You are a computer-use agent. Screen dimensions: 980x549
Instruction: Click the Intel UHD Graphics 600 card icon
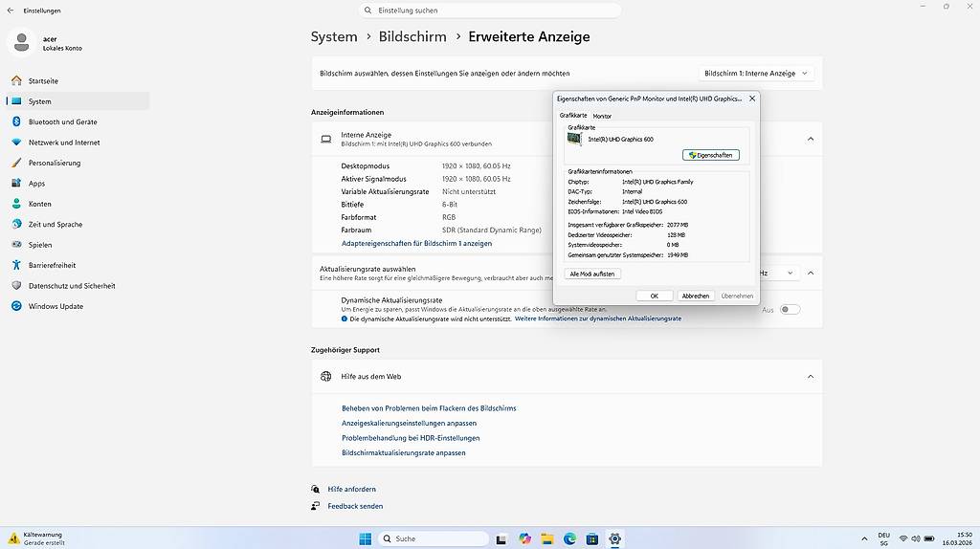[574, 139]
